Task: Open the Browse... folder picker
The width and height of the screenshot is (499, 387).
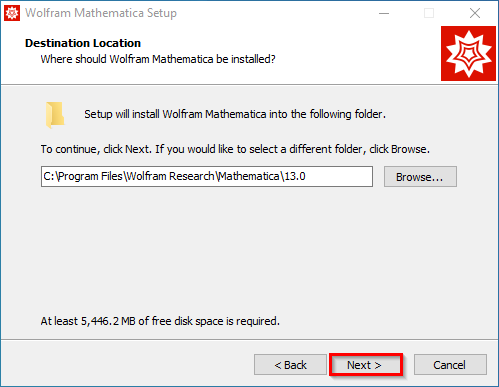Action: (420, 177)
